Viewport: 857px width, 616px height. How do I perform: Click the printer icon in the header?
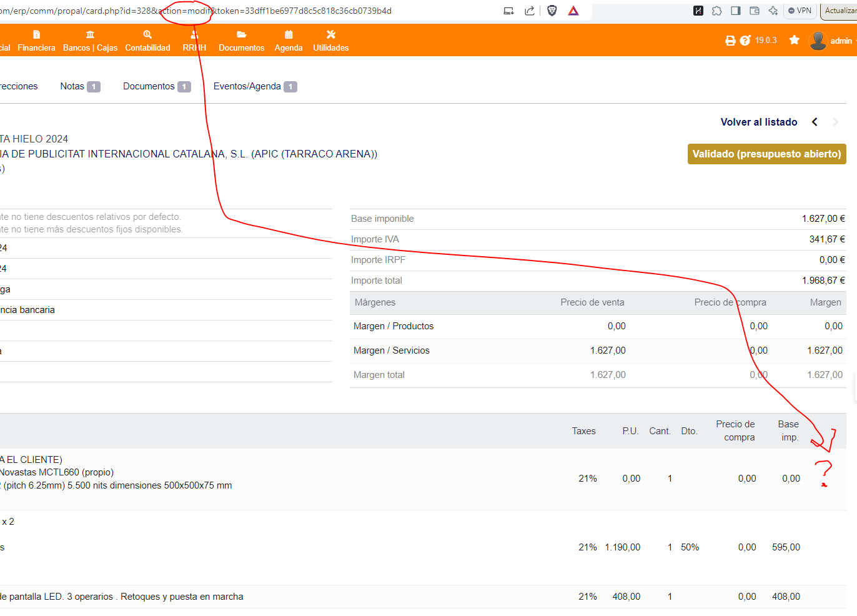click(730, 41)
